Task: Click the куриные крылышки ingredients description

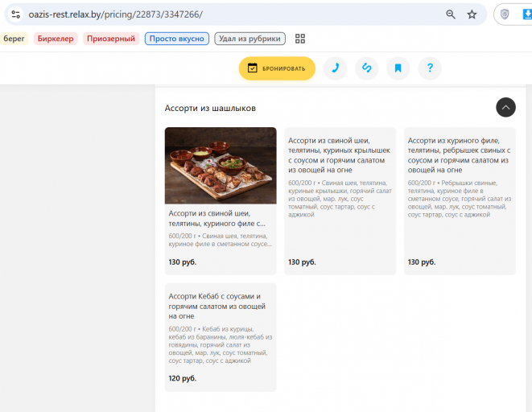Action: tap(340, 199)
